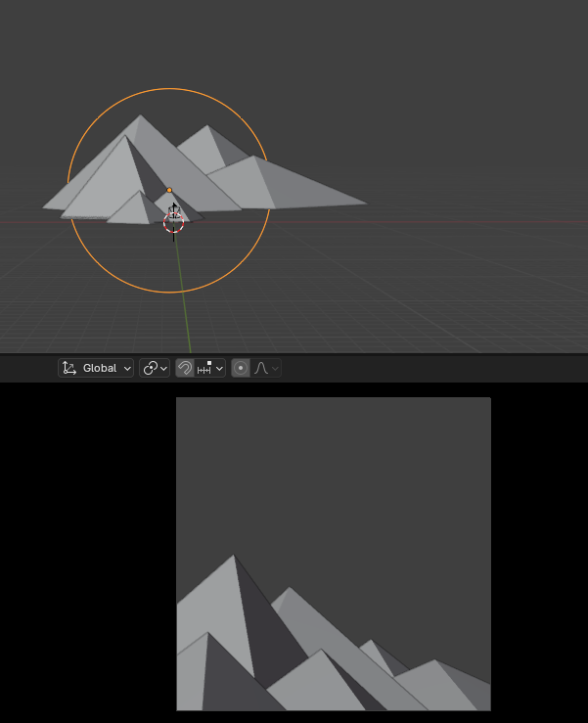Expand the snapping options chevron
Image resolution: width=588 pixels, height=723 pixels.
pos(219,369)
